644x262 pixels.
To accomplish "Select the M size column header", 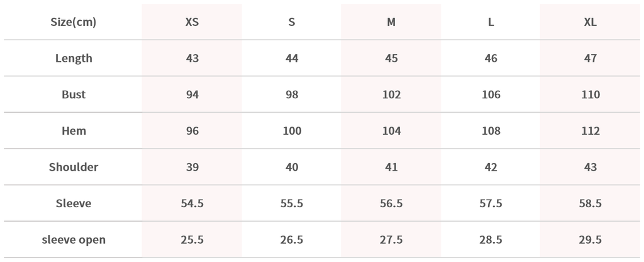I will [x=391, y=22].
